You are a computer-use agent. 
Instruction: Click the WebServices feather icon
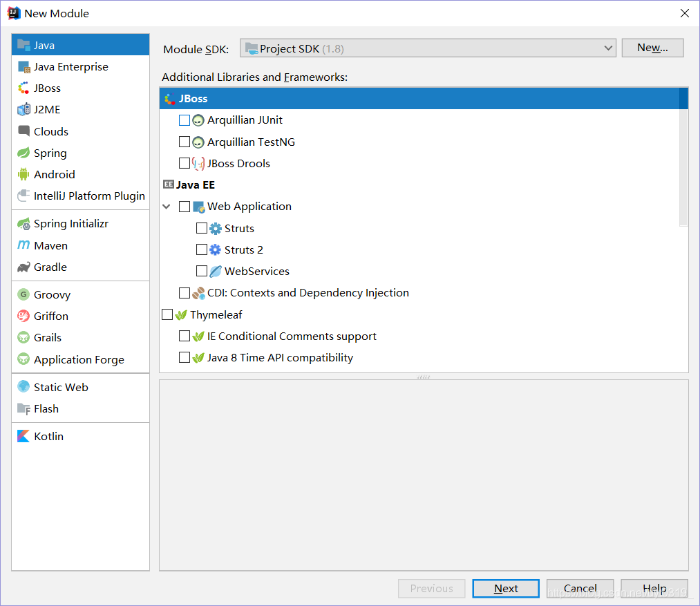(216, 272)
